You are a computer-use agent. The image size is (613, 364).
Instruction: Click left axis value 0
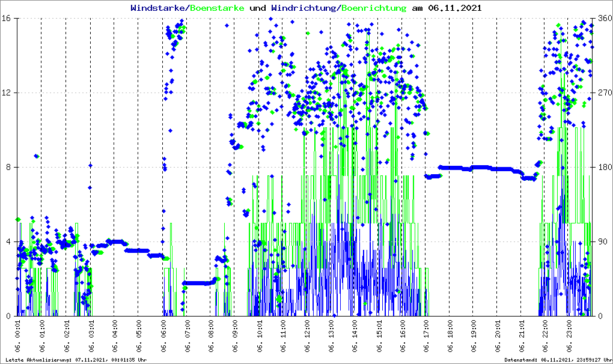[7, 316]
